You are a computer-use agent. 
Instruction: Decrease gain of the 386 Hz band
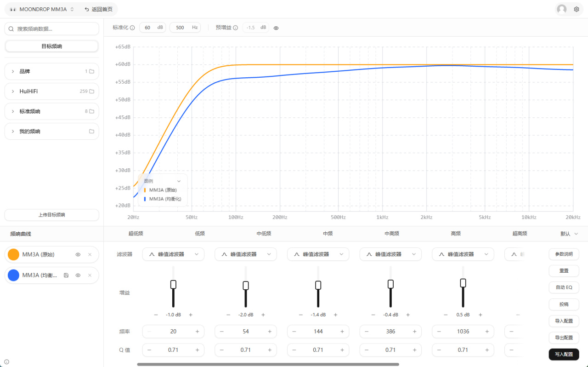(x=373, y=315)
